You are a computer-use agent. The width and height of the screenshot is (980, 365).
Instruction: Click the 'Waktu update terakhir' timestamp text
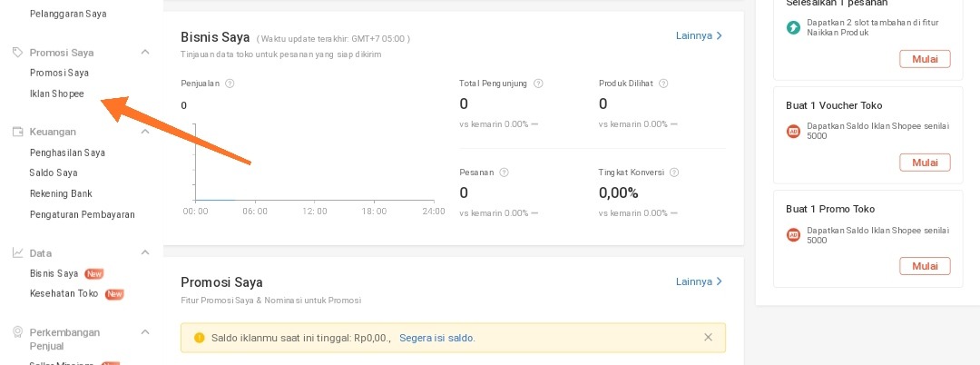pyautogui.click(x=333, y=39)
